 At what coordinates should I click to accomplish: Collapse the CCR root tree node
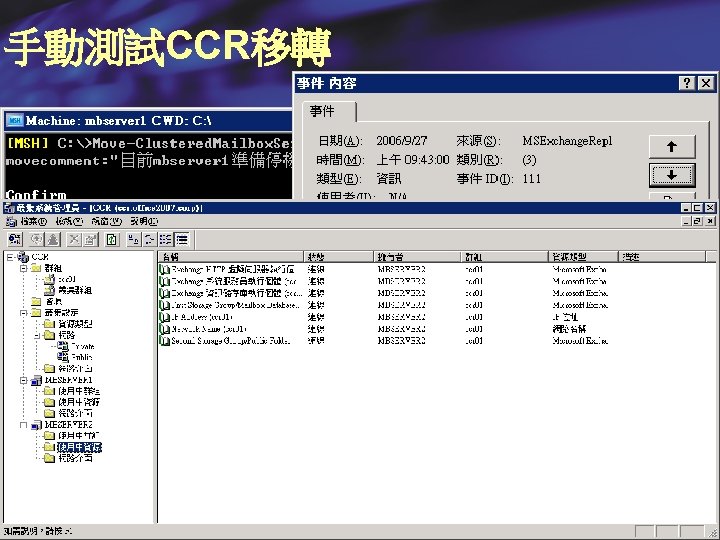click(x=10, y=257)
